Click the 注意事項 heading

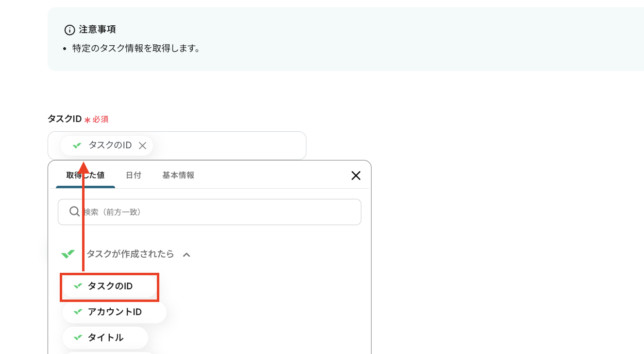click(97, 30)
